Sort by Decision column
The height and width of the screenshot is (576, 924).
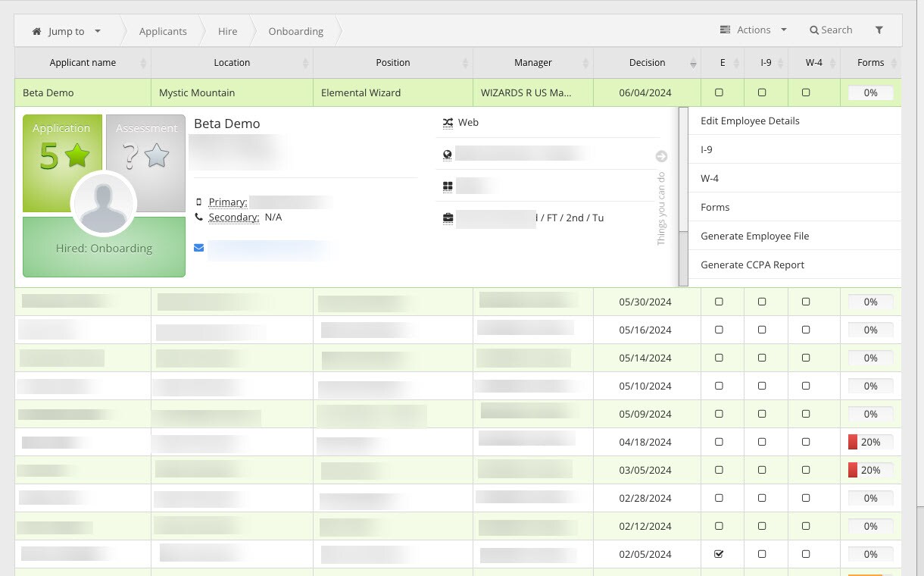coord(647,63)
